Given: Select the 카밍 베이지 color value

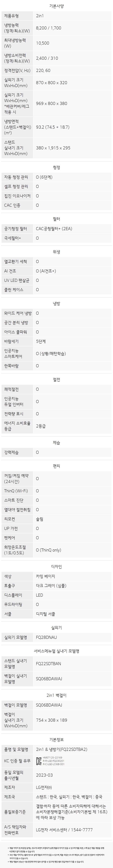Looking at the screenshot, I should point(45,576).
